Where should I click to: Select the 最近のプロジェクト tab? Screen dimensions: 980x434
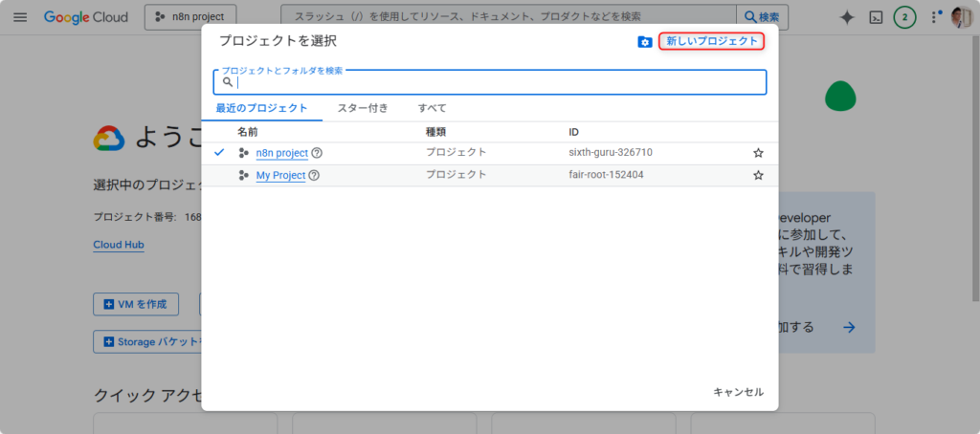click(x=261, y=108)
